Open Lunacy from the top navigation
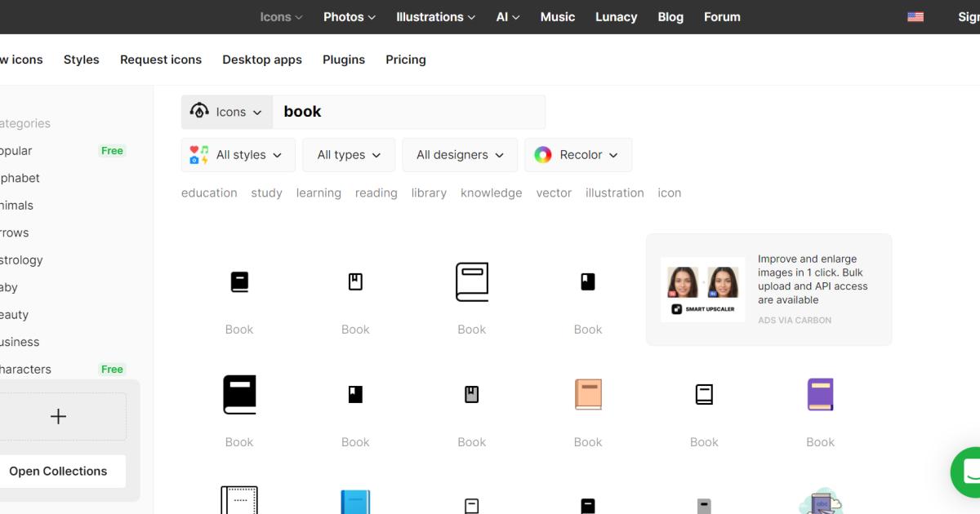The image size is (980, 514). click(x=617, y=17)
